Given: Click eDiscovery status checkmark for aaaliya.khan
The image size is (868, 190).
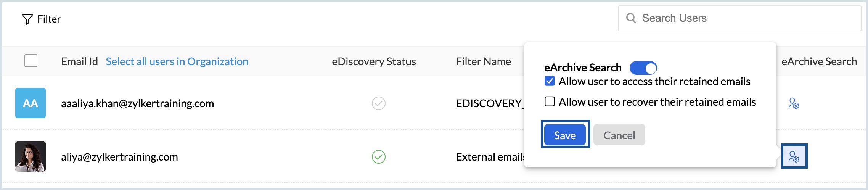Looking at the screenshot, I should [x=378, y=103].
